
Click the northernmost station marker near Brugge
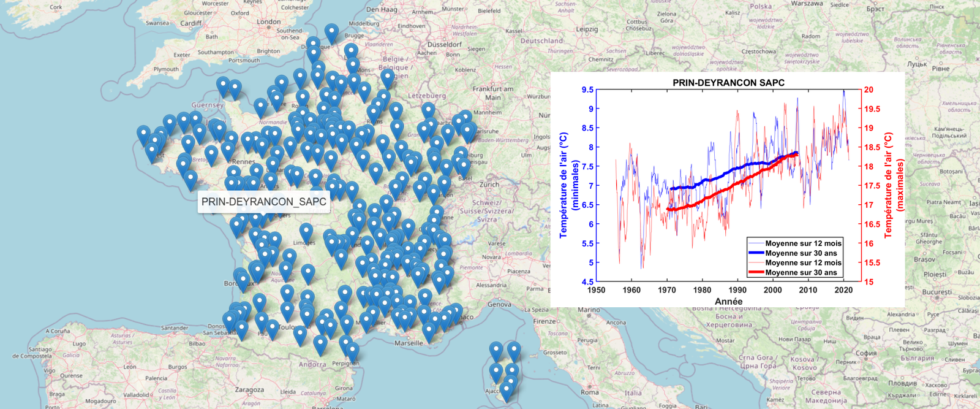click(331, 32)
